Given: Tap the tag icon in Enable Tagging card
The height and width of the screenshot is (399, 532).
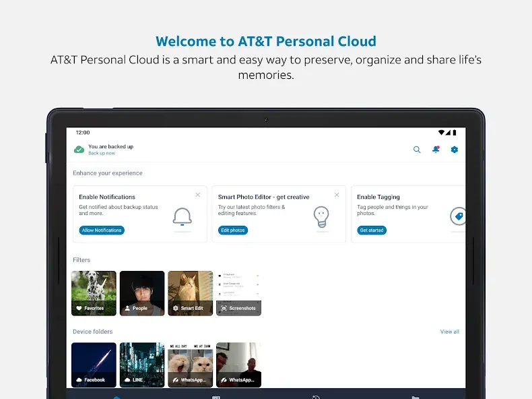Looking at the screenshot, I should click(x=458, y=216).
